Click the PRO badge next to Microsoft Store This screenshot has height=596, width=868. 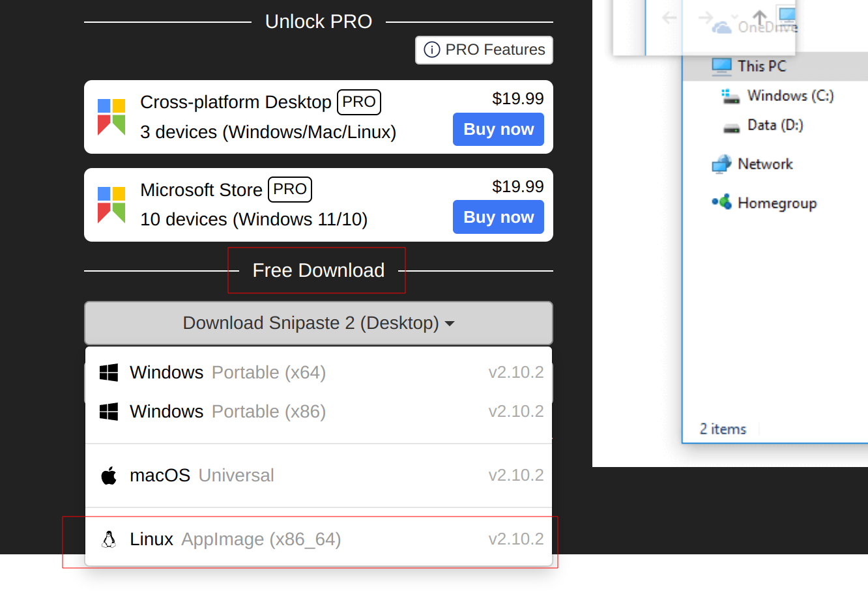(x=290, y=190)
